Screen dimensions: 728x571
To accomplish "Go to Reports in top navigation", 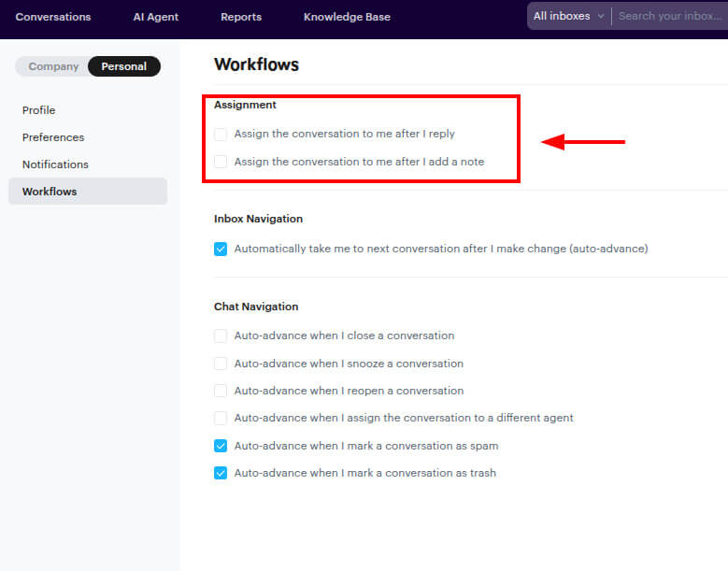I will pos(241,17).
